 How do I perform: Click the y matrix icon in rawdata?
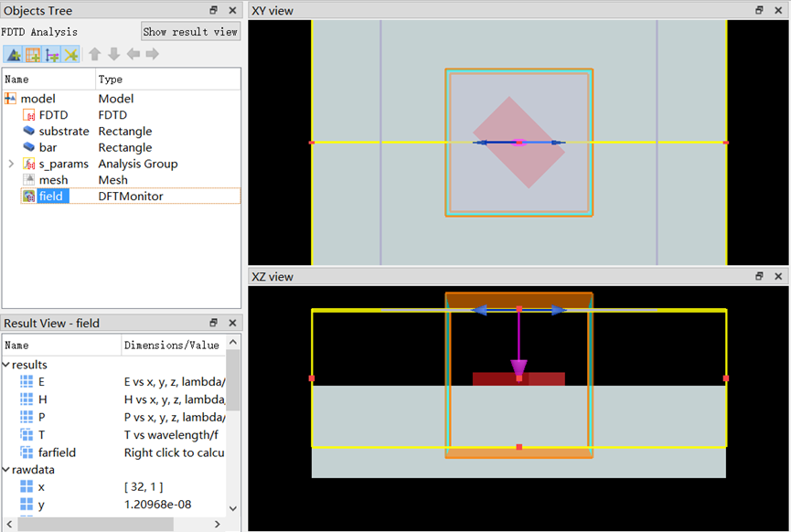tap(27, 505)
